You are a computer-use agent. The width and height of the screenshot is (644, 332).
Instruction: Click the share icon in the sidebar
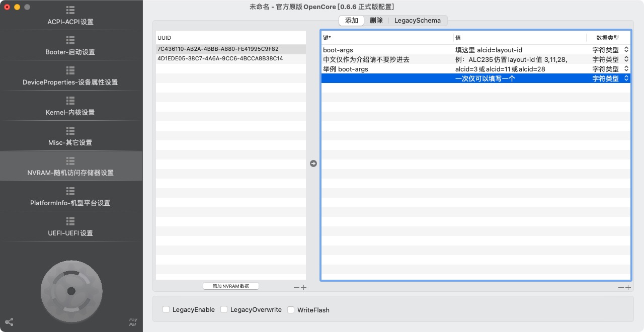9,322
